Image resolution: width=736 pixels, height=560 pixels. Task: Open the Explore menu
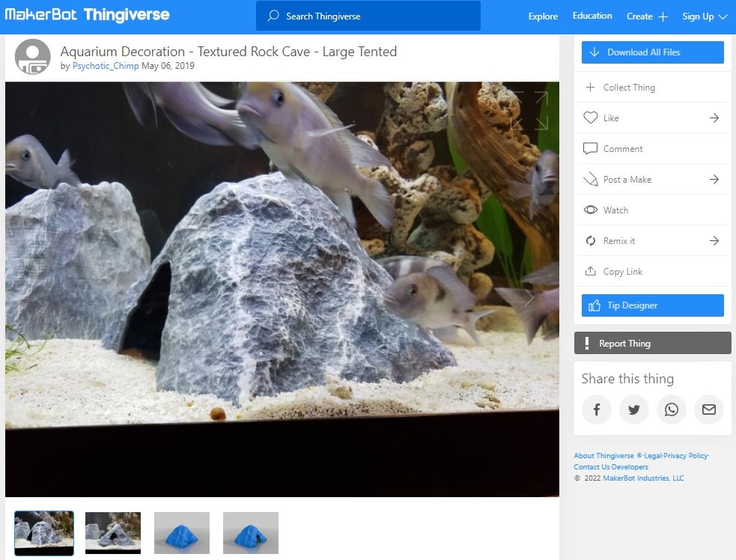click(x=542, y=16)
